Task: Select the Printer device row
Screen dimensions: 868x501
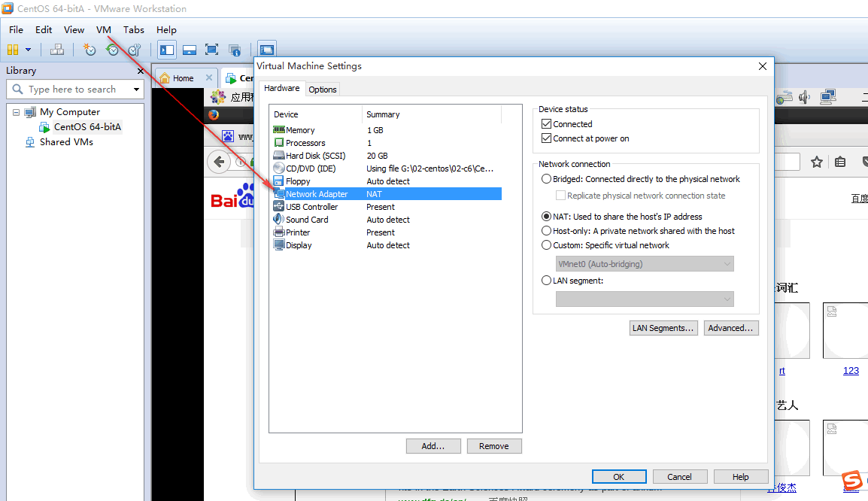Action: (387, 232)
